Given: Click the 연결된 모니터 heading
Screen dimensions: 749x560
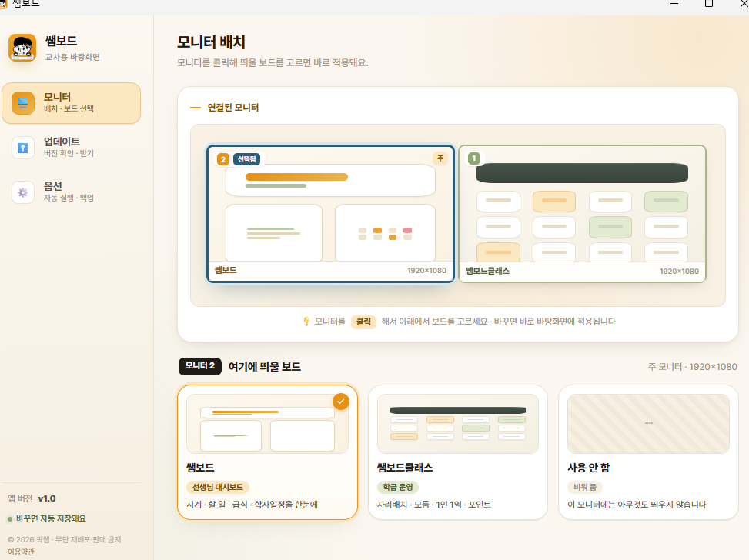Looking at the screenshot, I should 233,108.
